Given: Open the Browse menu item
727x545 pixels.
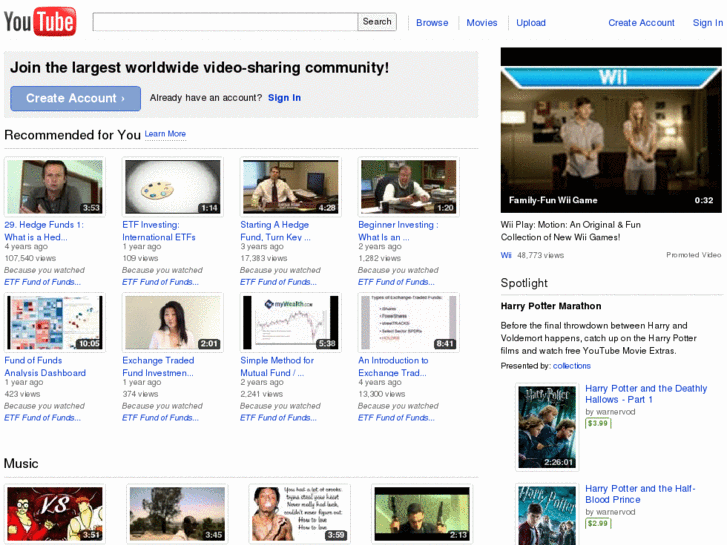Looking at the screenshot, I should (432, 23).
